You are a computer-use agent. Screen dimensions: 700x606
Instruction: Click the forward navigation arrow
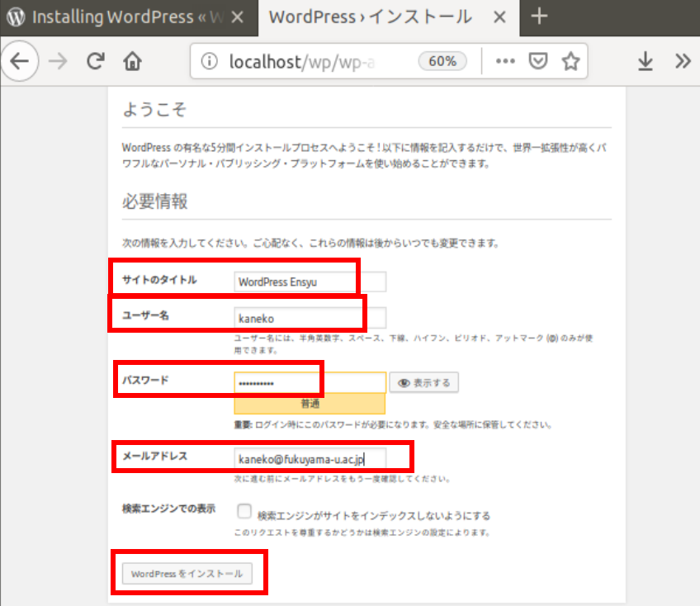(58, 61)
